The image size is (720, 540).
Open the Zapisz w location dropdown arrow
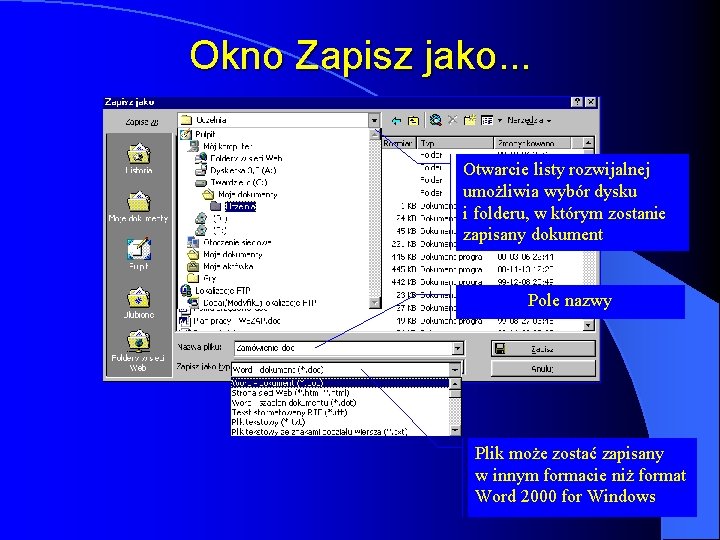[x=374, y=120]
